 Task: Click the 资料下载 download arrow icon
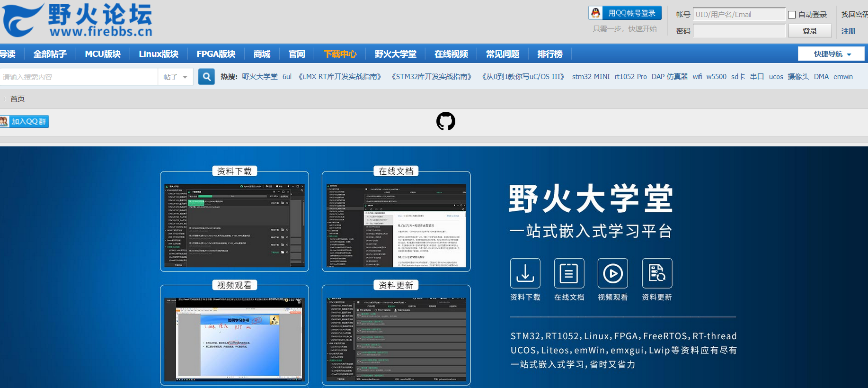click(525, 273)
